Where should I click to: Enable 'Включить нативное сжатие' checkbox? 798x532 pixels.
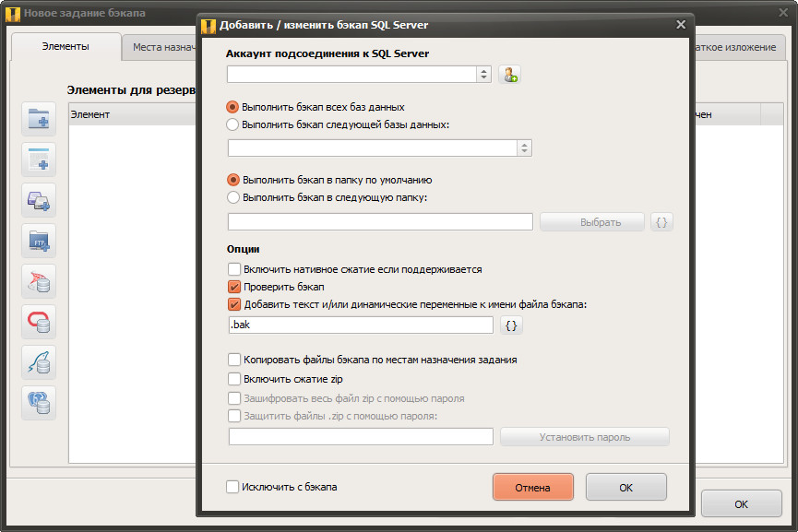(x=233, y=269)
